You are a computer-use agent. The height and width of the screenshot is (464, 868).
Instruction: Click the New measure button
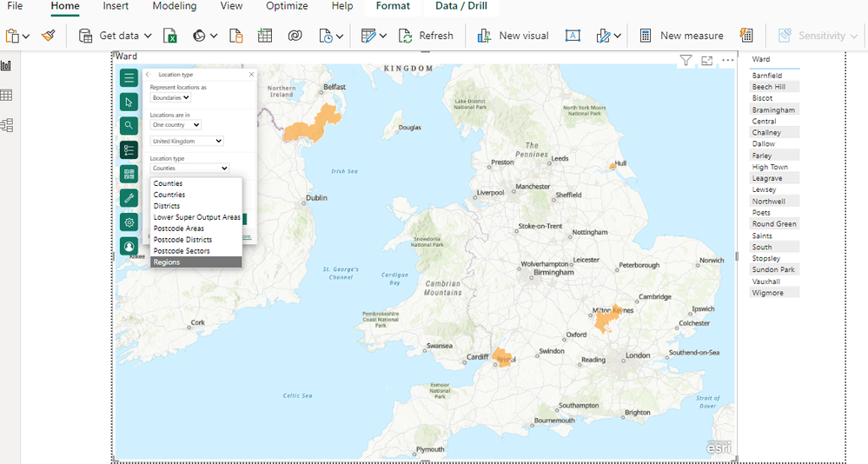pos(681,36)
